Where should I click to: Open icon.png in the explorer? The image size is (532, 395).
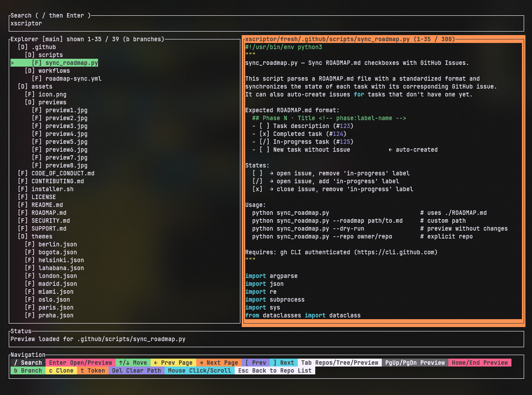[x=46, y=94]
